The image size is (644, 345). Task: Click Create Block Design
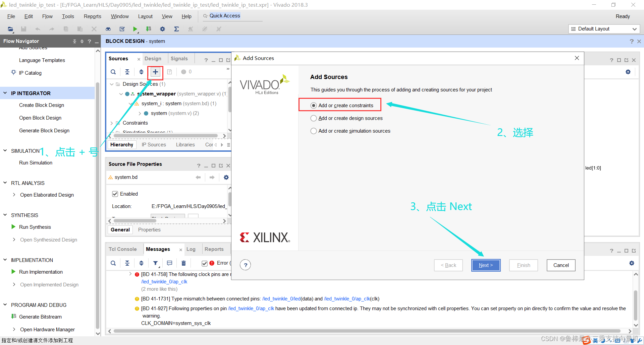42,105
